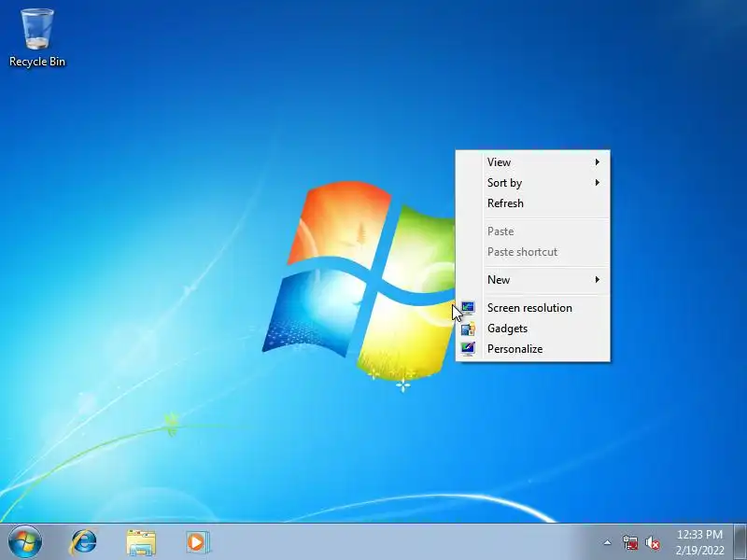
Task: Open Gadgets from the context menu
Action: (x=532, y=329)
